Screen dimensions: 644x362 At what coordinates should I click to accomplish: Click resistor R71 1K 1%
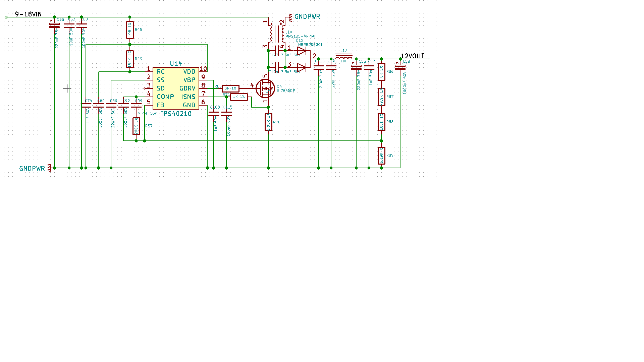coord(239,97)
